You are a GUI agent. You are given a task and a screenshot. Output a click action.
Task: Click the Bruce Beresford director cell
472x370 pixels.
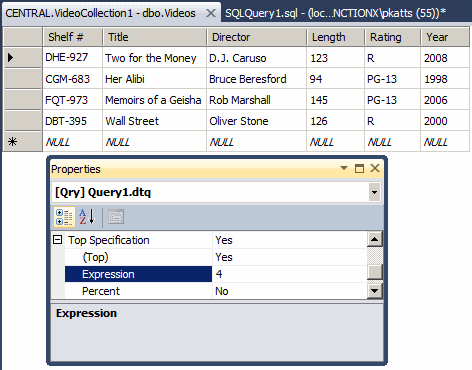coord(256,79)
